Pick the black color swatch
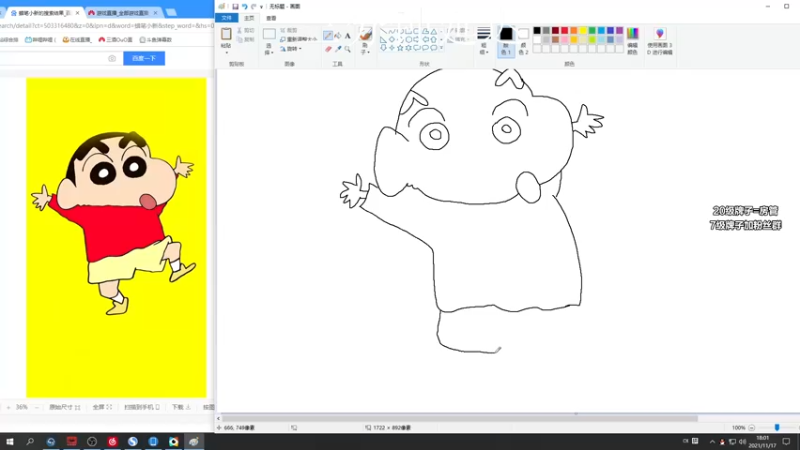The image size is (800, 450). pyautogui.click(x=537, y=31)
